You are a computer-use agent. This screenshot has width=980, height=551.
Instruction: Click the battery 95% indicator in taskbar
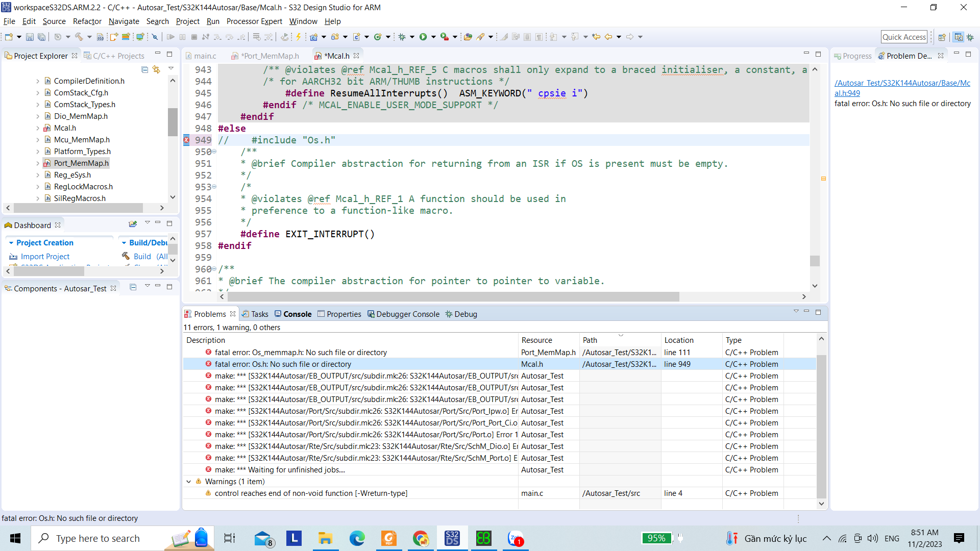656,538
